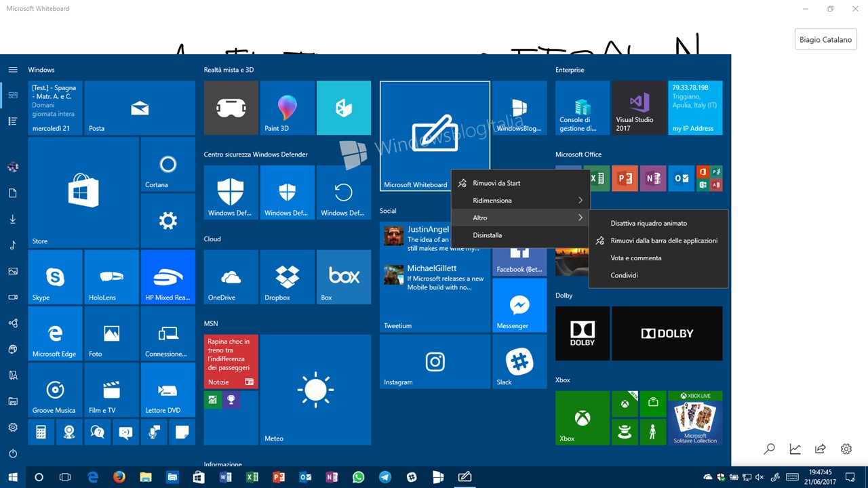Open the Outlook tile in Microsoft Office group
868x488 pixels.
[681, 178]
